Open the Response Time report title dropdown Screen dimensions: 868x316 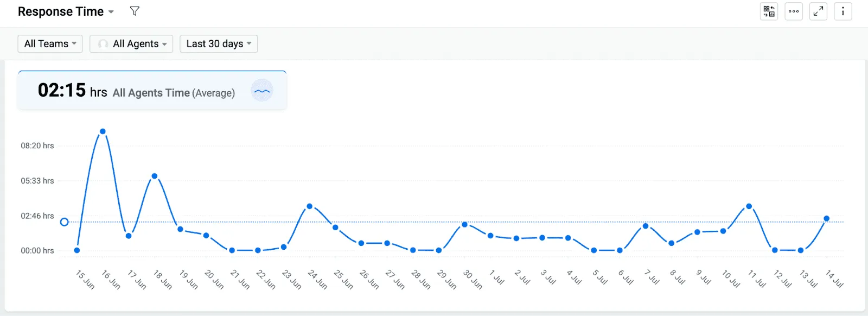[65, 11]
